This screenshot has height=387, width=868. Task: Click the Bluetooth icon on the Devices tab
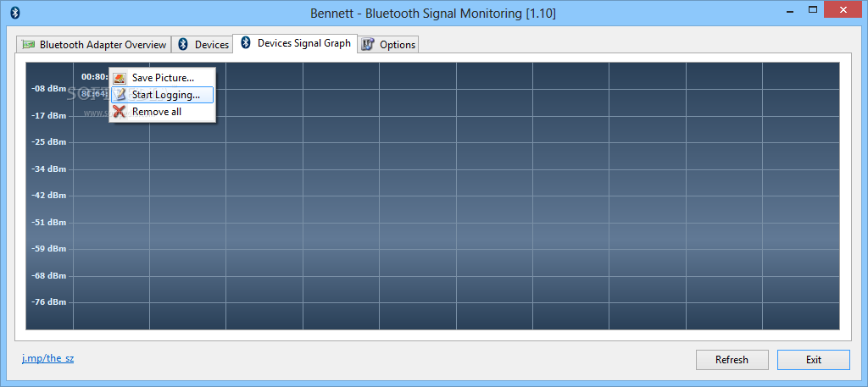click(x=184, y=44)
